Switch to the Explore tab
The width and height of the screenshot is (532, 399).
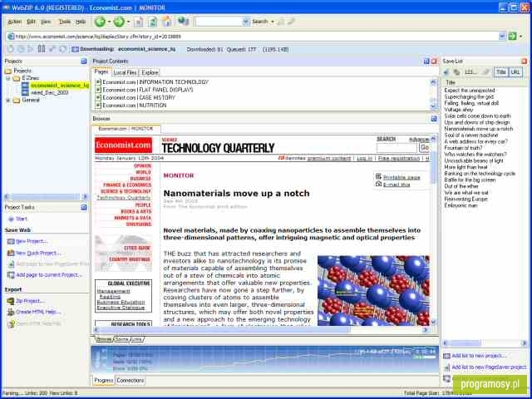pos(150,72)
